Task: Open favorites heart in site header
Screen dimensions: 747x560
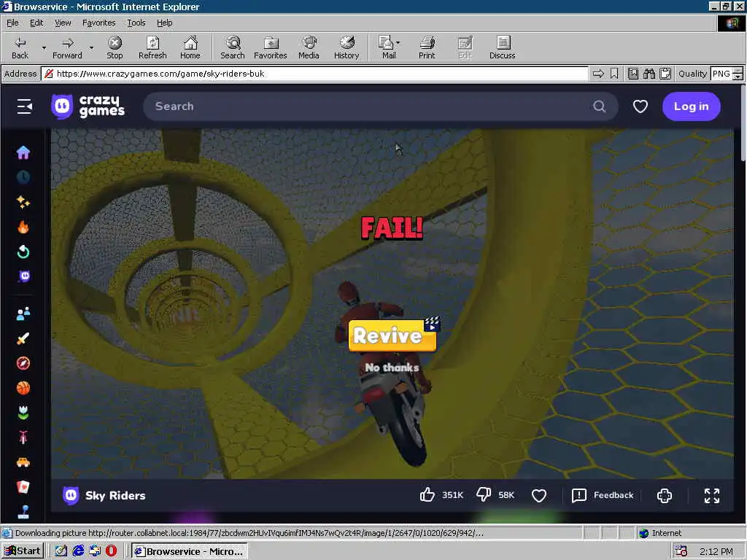Action: (640, 106)
